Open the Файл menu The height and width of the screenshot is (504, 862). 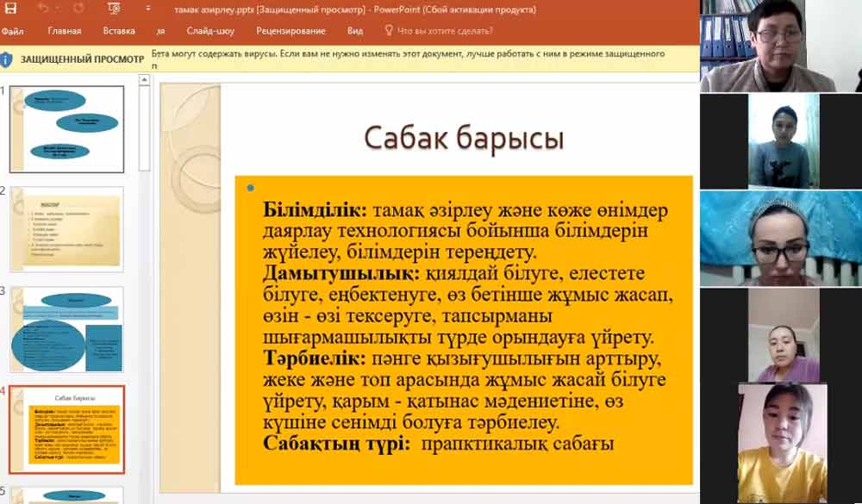(x=13, y=31)
